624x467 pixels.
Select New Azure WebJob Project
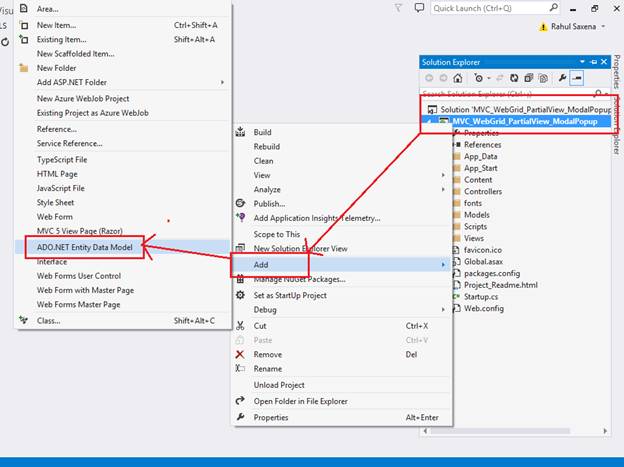83,98
